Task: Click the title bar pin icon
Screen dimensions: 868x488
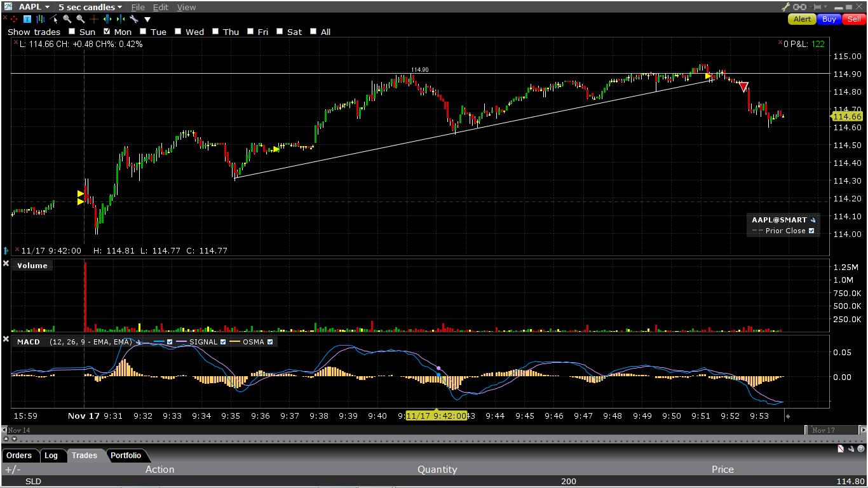Action: click(817, 7)
